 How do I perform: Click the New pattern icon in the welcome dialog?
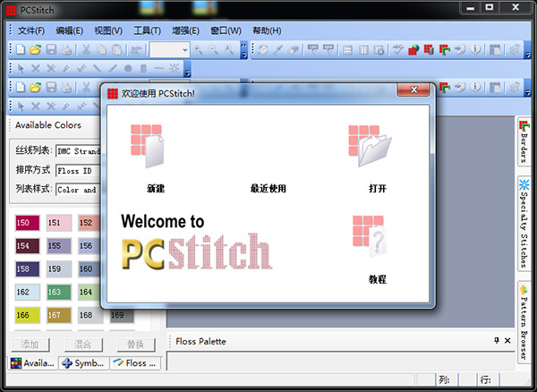click(147, 146)
